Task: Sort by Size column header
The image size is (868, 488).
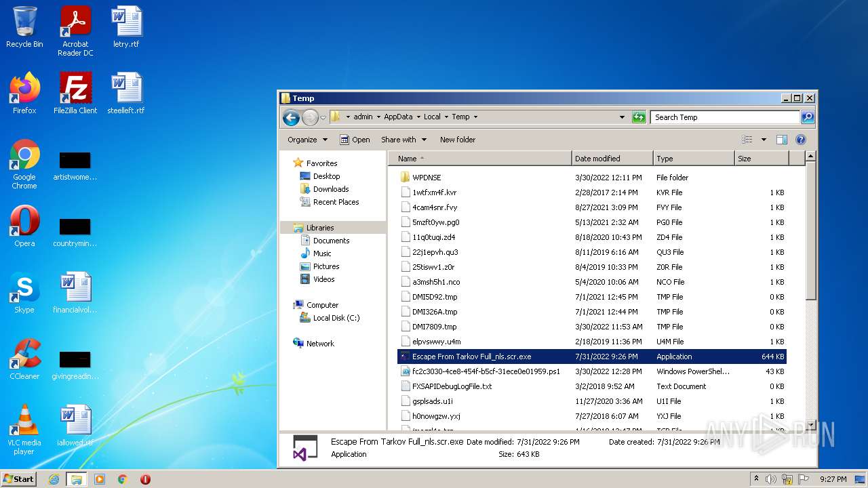Action: pos(762,159)
